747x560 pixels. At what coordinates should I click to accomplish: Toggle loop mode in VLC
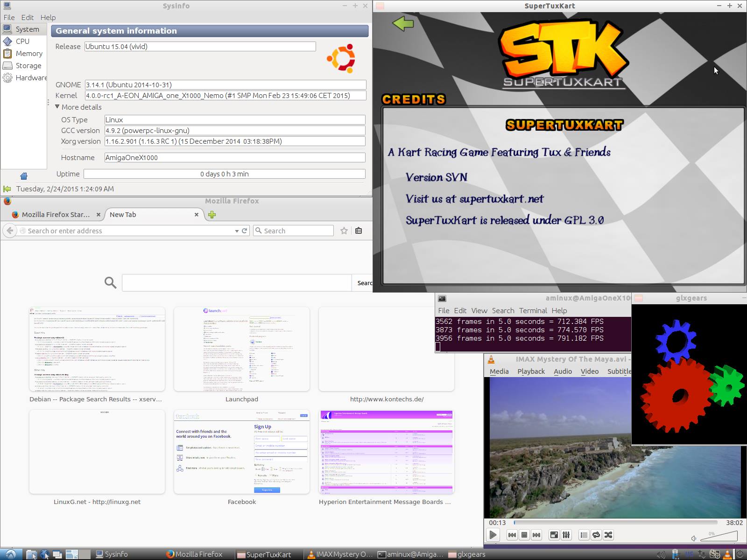coord(596,535)
